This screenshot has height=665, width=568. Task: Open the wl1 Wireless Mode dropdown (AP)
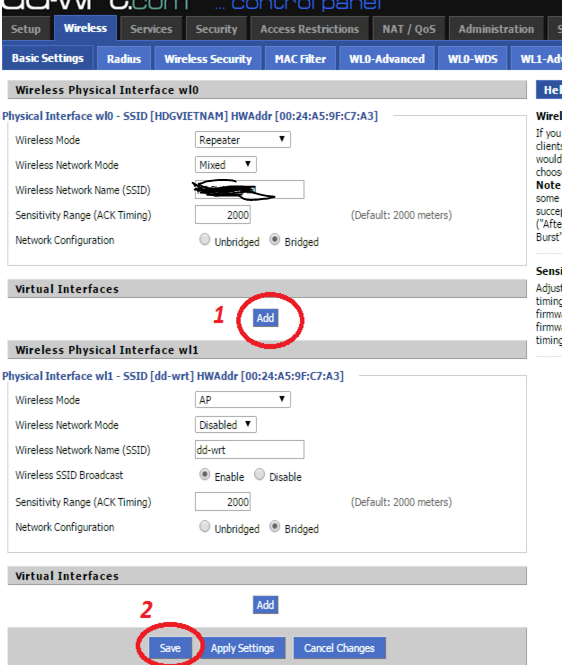[243, 400]
